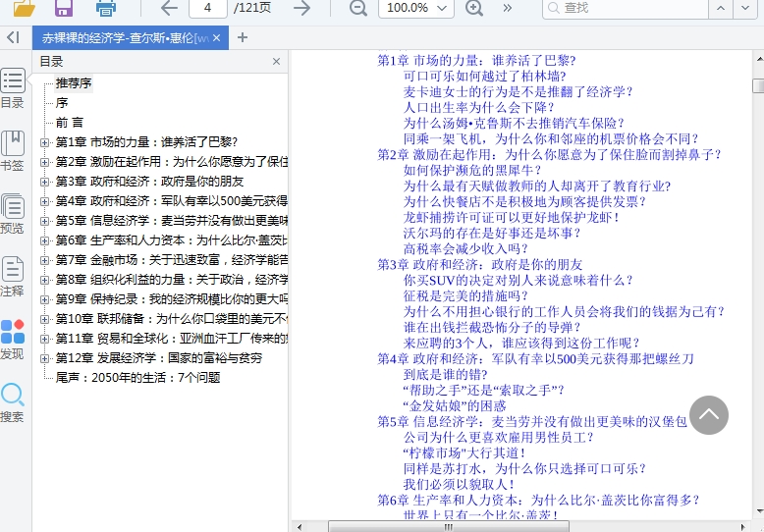Screen dimensions: 764x532
Task: Show more toolbar tools via double chevron
Action: pos(508,8)
